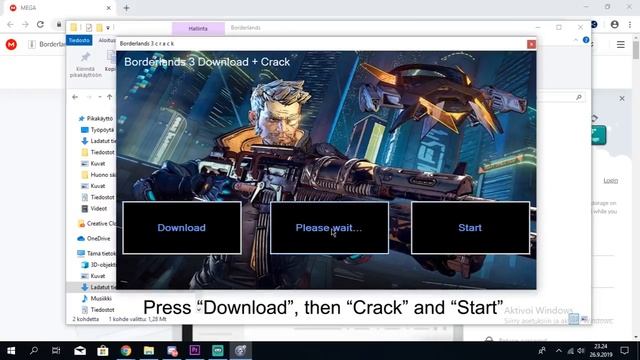Switch to the Hallinta ribbon tab

(198, 29)
